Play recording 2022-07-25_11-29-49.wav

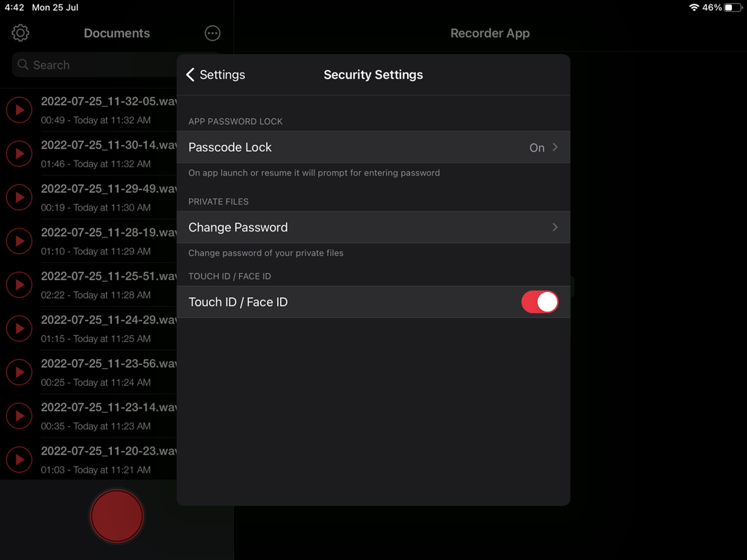click(19, 197)
